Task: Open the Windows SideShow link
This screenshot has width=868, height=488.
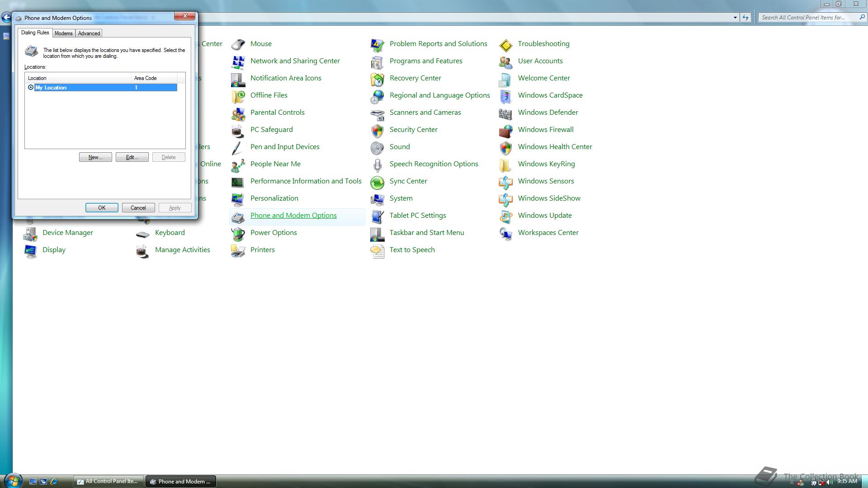Action: click(x=549, y=198)
